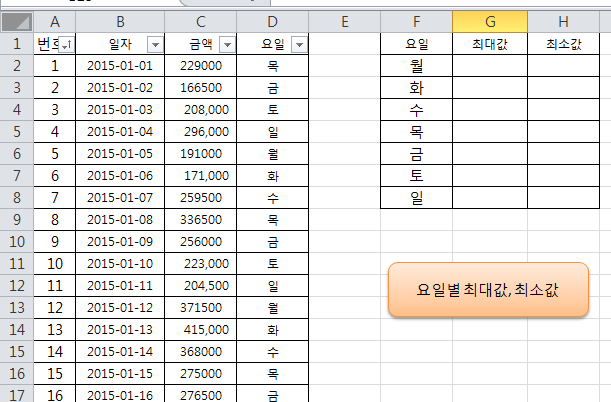The height and width of the screenshot is (402, 611).
Task: Select row 9 header
Action: coord(17,220)
